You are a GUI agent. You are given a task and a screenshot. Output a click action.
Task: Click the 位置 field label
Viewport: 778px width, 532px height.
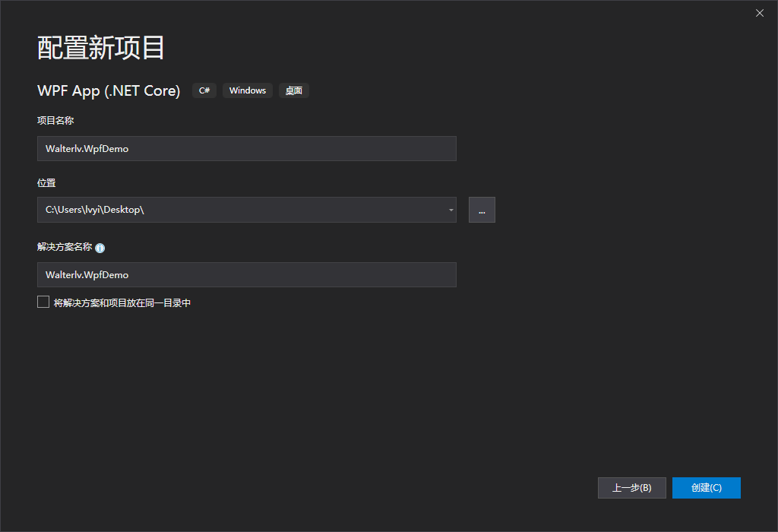point(46,183)
